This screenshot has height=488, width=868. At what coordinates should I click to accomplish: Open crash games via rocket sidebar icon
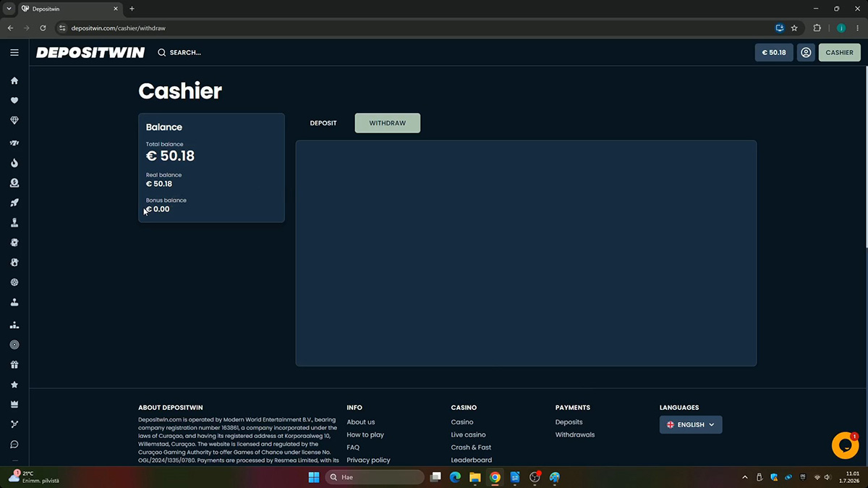tap(14, 203)
